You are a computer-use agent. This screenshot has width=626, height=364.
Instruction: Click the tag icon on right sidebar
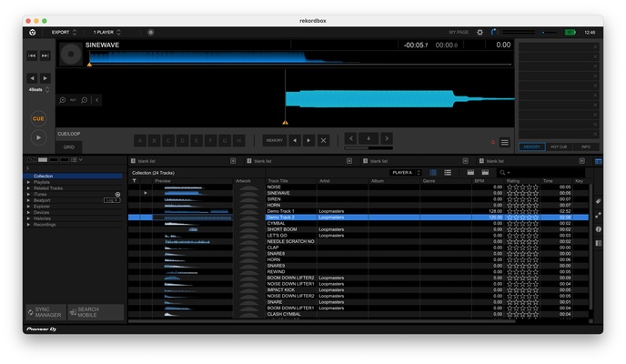pos(598,201)
